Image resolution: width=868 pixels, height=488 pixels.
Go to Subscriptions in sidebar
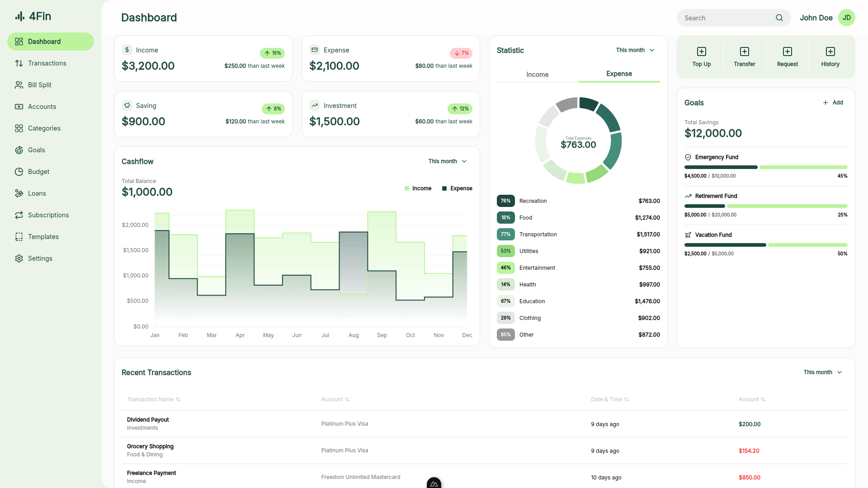[48, 215]
